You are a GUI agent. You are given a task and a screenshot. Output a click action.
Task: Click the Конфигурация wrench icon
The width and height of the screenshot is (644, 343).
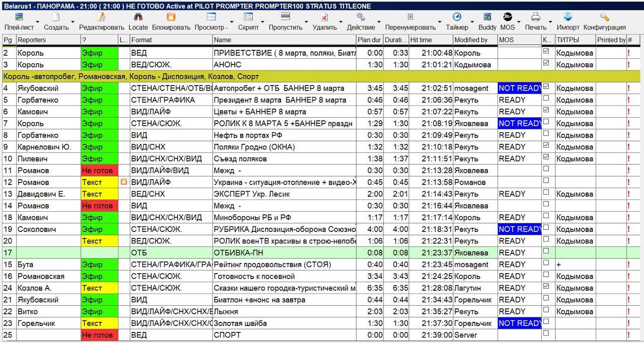pos(604,17)
